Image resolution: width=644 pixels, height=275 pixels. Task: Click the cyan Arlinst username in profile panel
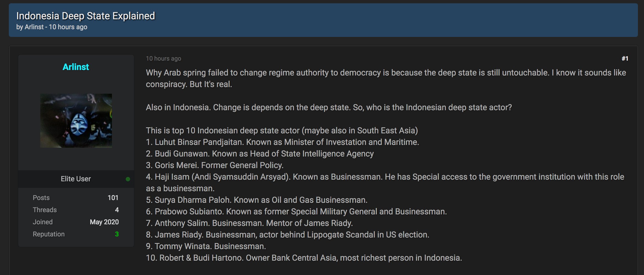pos(76,67)
